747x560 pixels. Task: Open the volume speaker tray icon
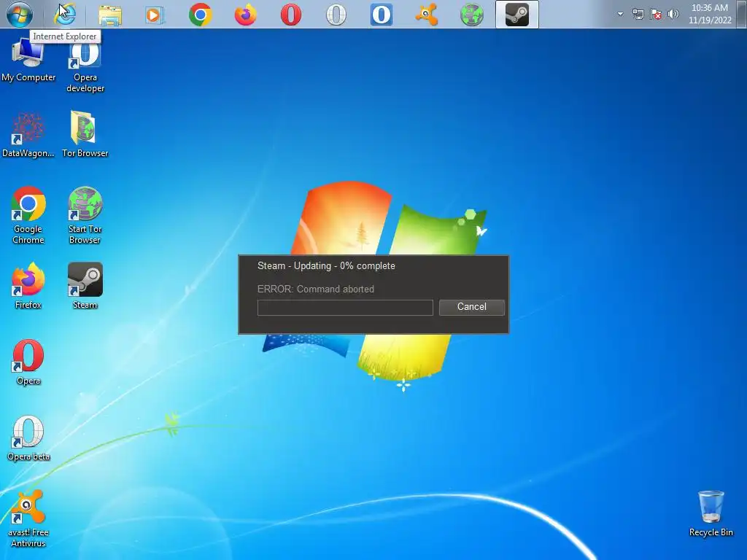tap(673, 14)
